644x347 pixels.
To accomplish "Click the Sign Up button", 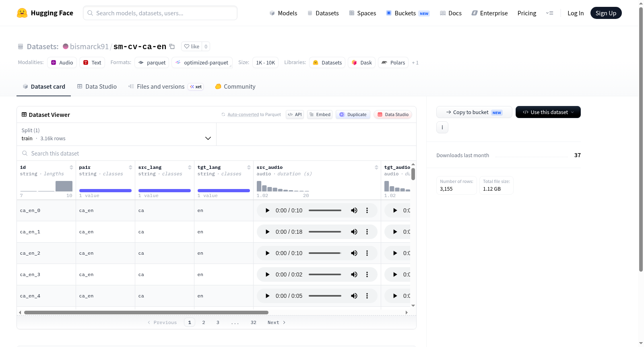I will point(606,13).
